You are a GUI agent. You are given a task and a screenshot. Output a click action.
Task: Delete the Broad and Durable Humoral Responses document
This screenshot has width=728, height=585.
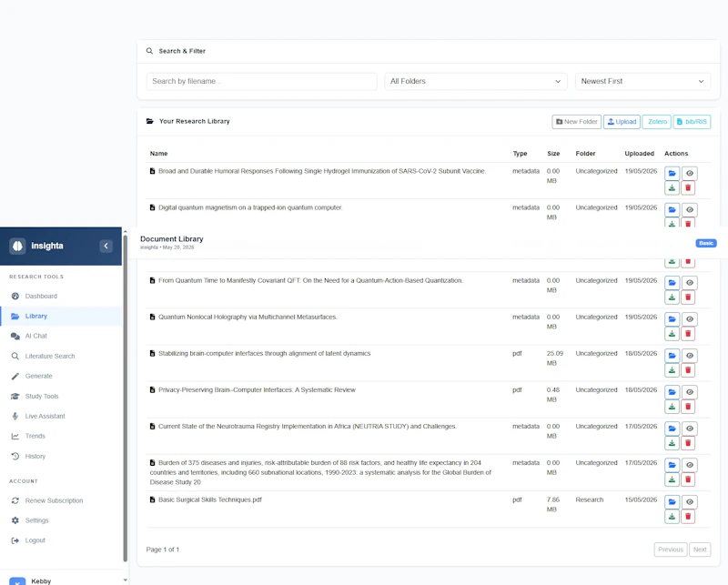tap(688, 188)
